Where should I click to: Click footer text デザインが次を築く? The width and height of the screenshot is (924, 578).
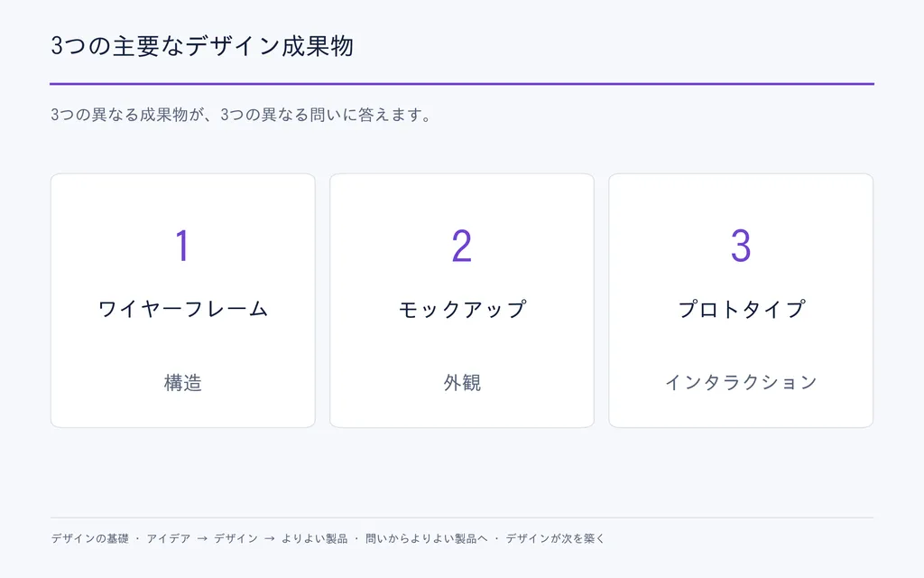click(555, 538)
